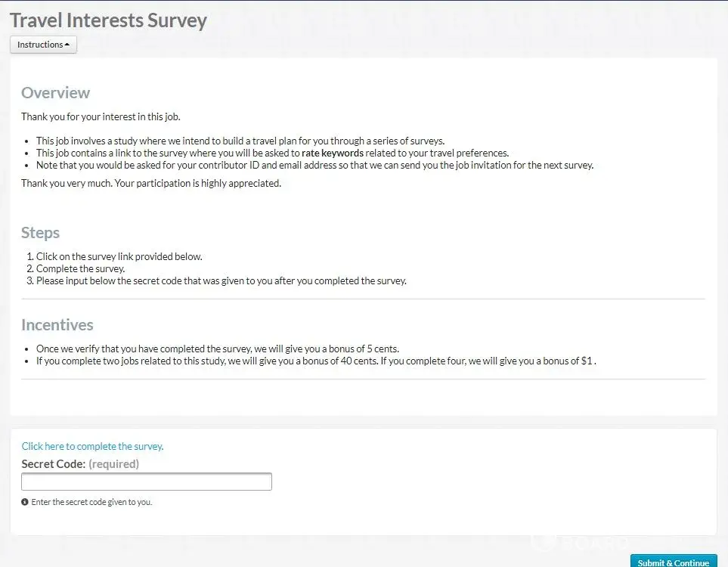The width and height of the screenshot is (728, 567).
Task: Click the 'Thank you for your interest' line
Action: (101, 117)
